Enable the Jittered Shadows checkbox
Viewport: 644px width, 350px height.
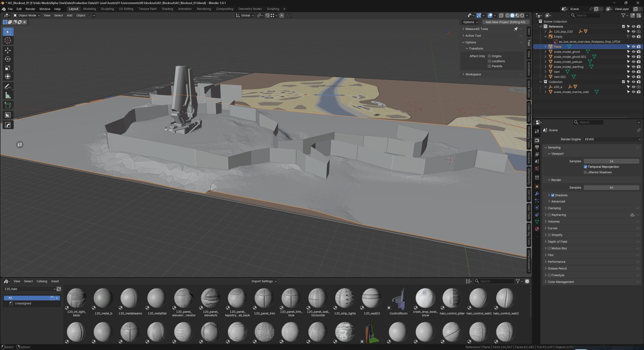click(585, 172)
